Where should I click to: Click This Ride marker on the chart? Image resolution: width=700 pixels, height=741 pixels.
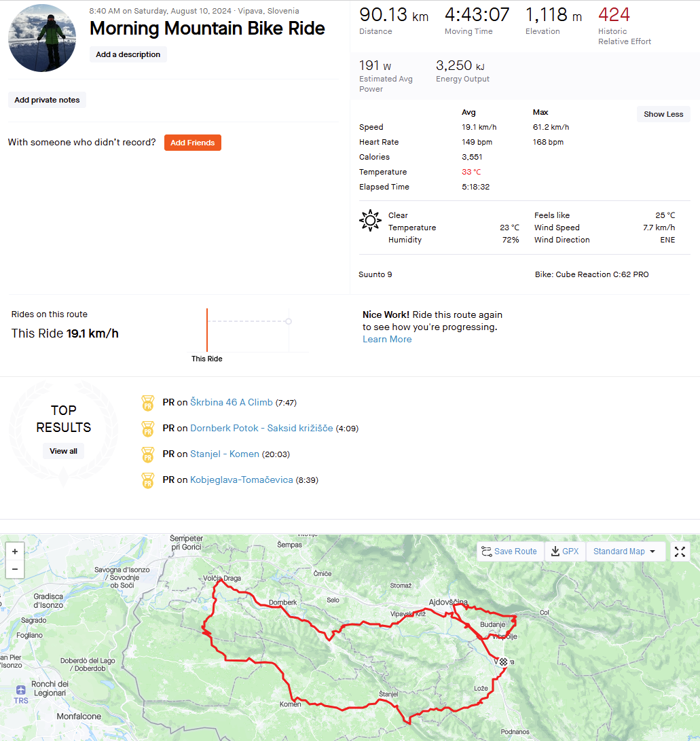pos(207,330)
